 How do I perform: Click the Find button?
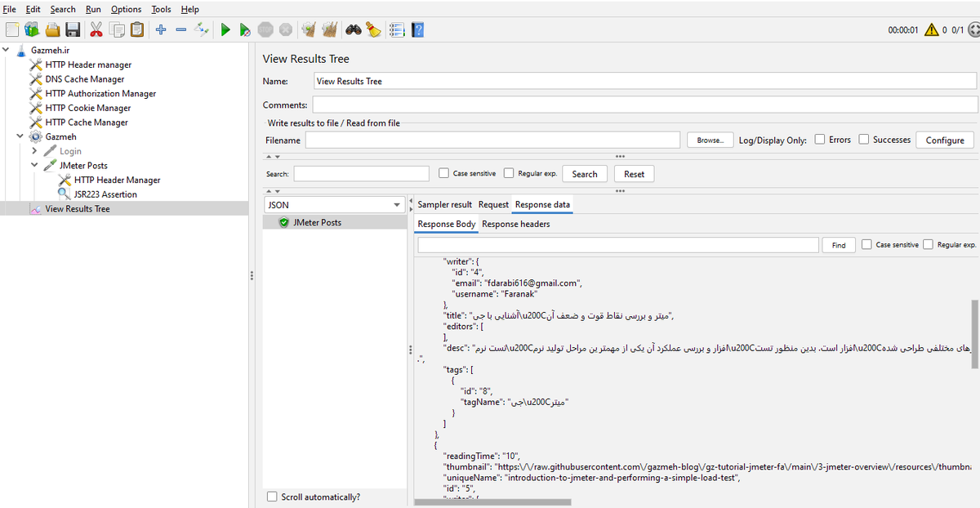(x=839, y=245)
